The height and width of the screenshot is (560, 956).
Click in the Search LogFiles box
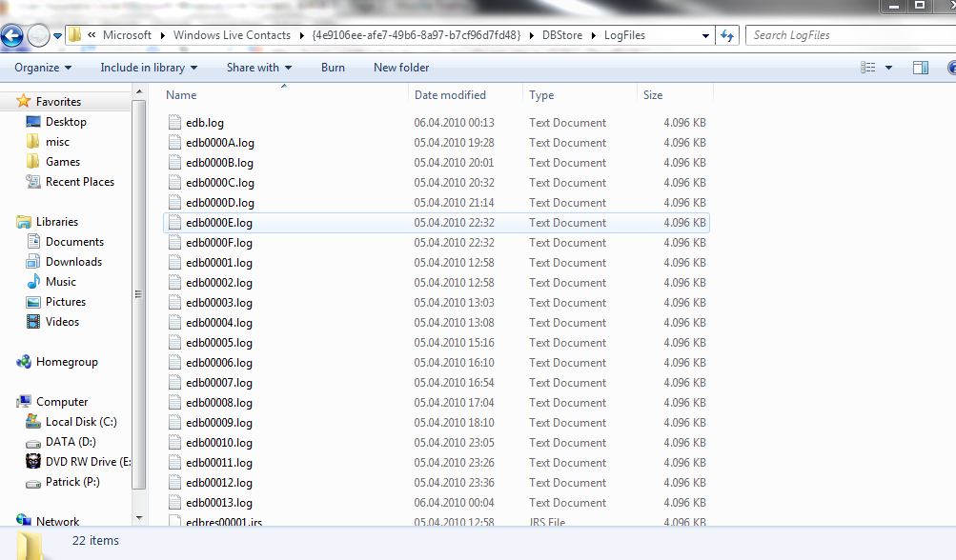click(850, 35)
